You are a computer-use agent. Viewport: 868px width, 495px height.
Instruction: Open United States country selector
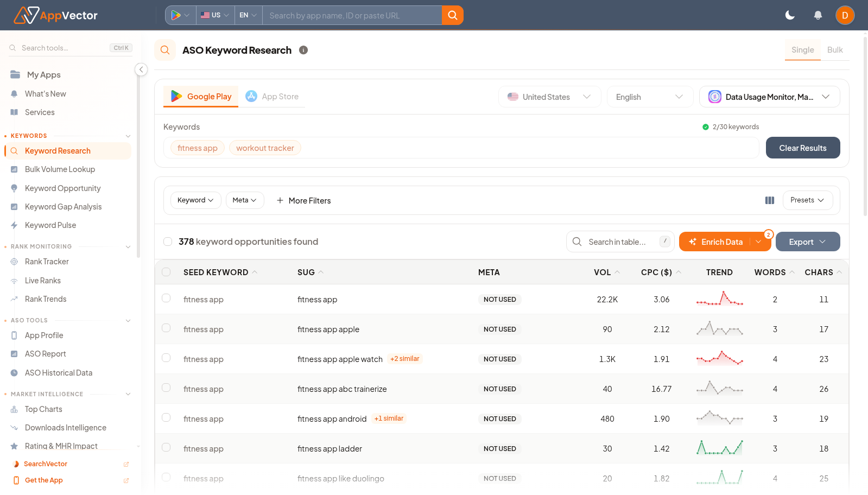pos(549,97)
